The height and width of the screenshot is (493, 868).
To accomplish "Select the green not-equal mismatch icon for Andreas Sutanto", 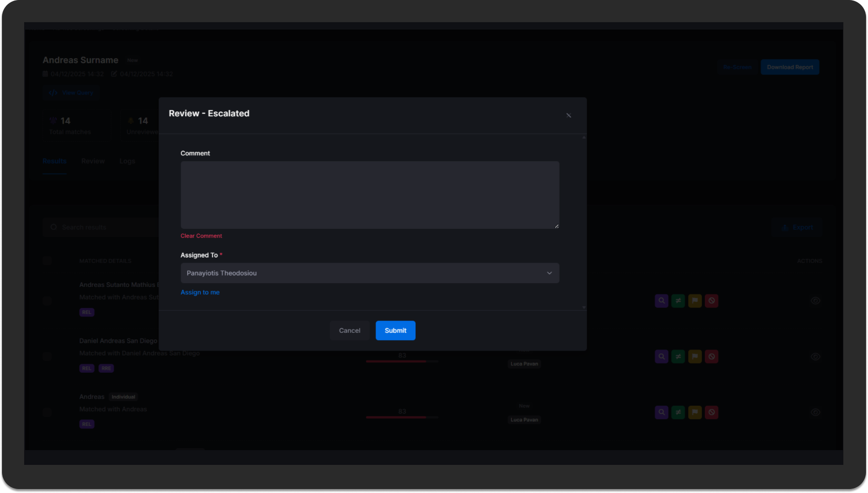I will (678, 301).
